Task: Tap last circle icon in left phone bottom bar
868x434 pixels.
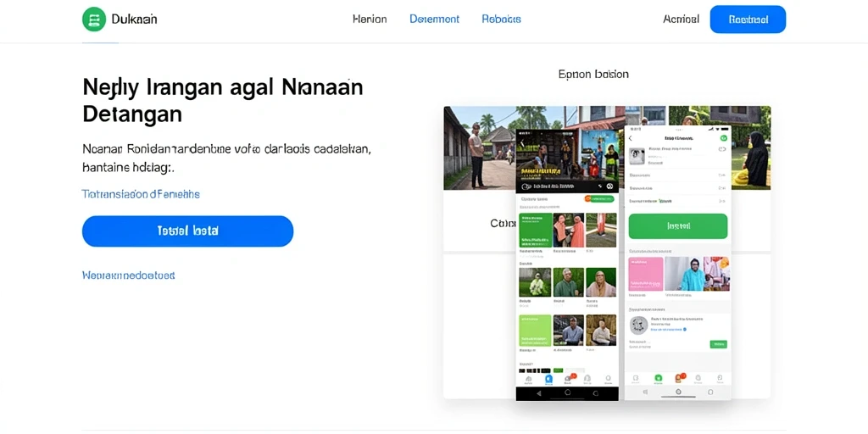Action: 608,379
